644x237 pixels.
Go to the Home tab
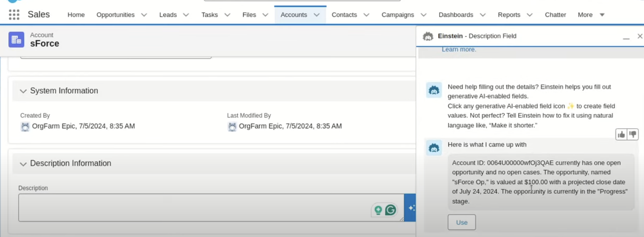click(x=76, y=15)
